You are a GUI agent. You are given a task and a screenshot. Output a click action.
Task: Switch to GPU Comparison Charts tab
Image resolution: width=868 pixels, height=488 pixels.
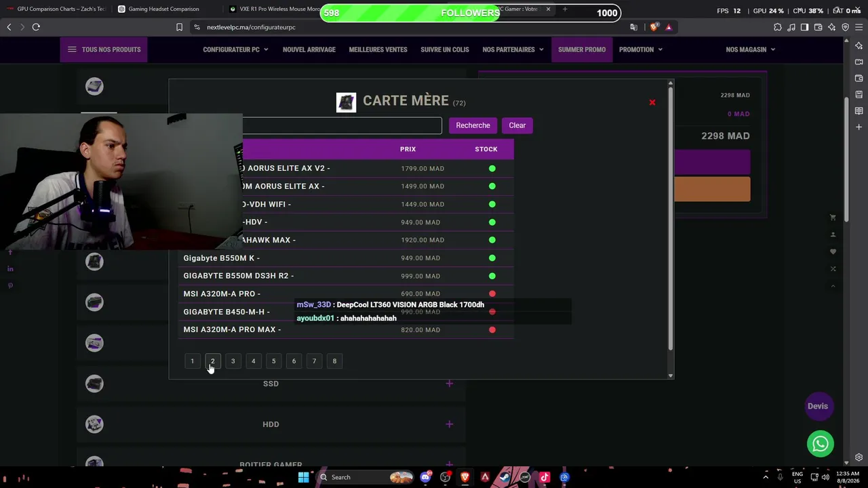click(x=57, y=9)
